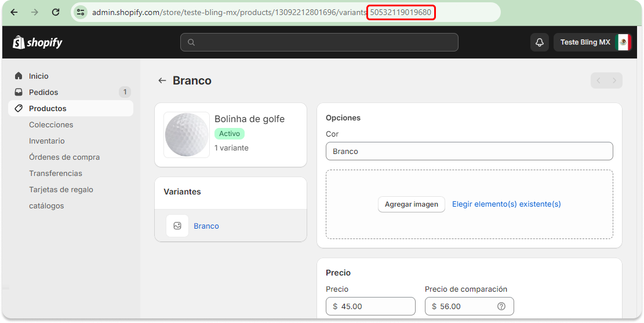Select Productos in sidebar

70,108
